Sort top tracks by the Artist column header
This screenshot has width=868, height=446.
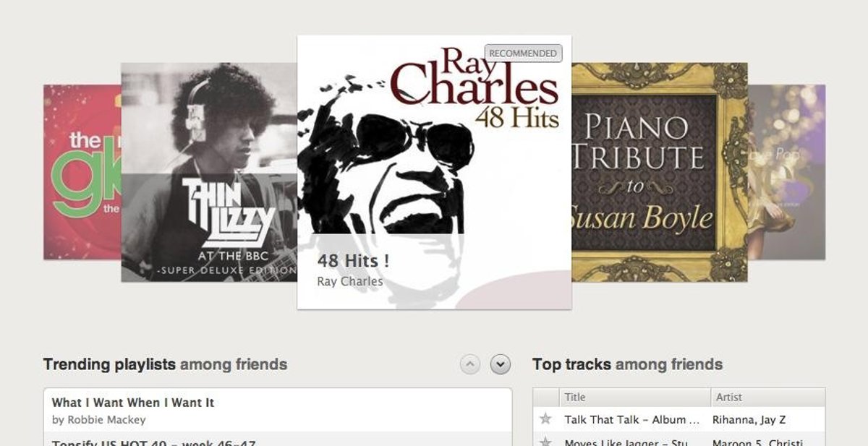767,397
